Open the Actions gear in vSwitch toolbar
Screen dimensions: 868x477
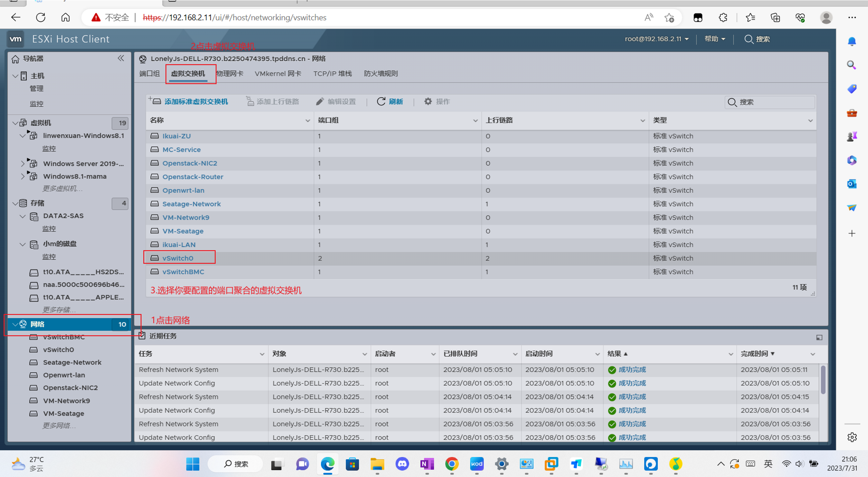[x=428, y=101]
